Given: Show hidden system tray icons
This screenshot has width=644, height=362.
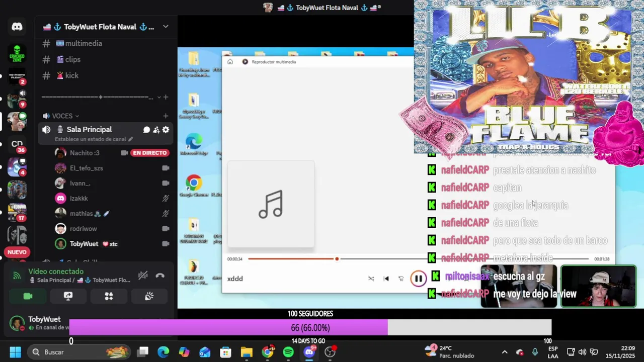Looking at the screenshot, I should (505, 352).
